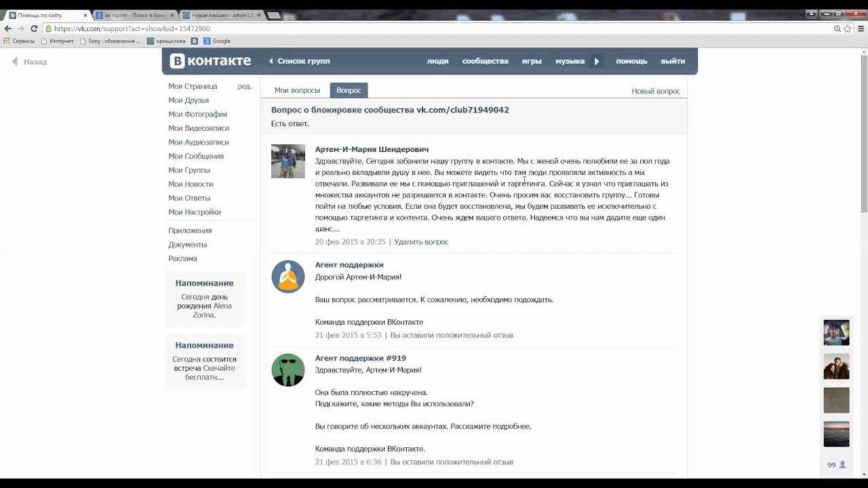
Task: Click Скачайте бесплатн... reminder link
Action: tap(210, 373)
